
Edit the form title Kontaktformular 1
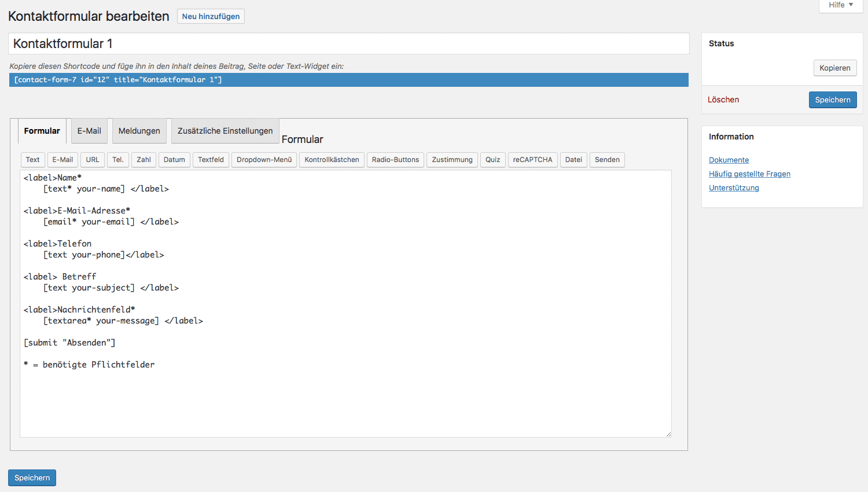349,43
